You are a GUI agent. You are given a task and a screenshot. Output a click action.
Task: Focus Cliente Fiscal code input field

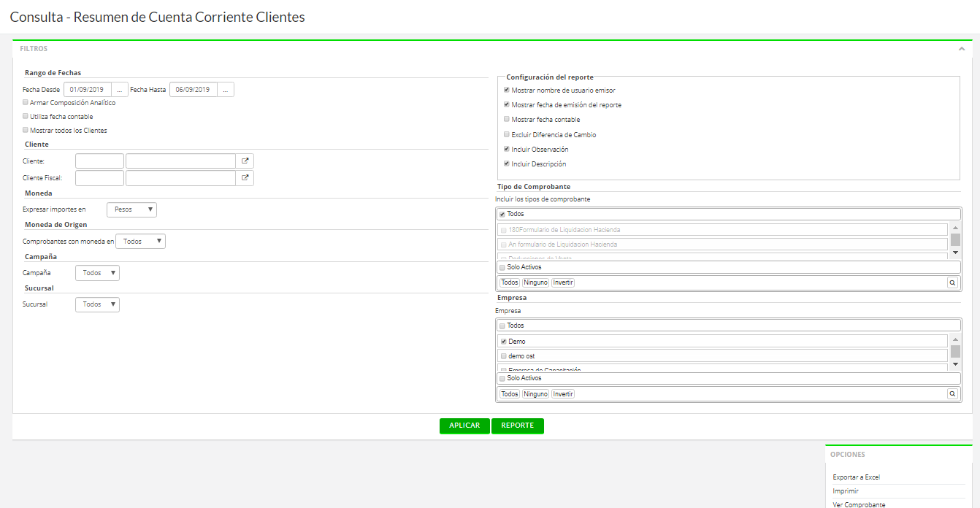(x=99, y=178)
